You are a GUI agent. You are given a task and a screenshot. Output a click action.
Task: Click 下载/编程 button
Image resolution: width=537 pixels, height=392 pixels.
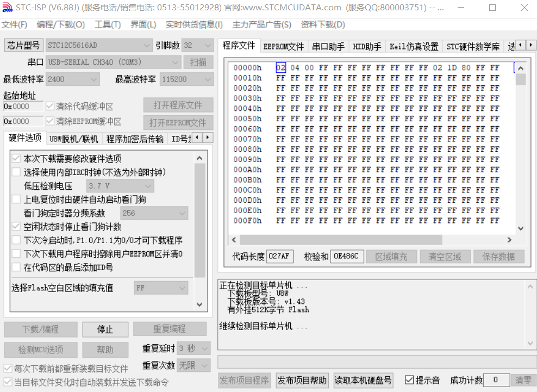click(41, 329)
